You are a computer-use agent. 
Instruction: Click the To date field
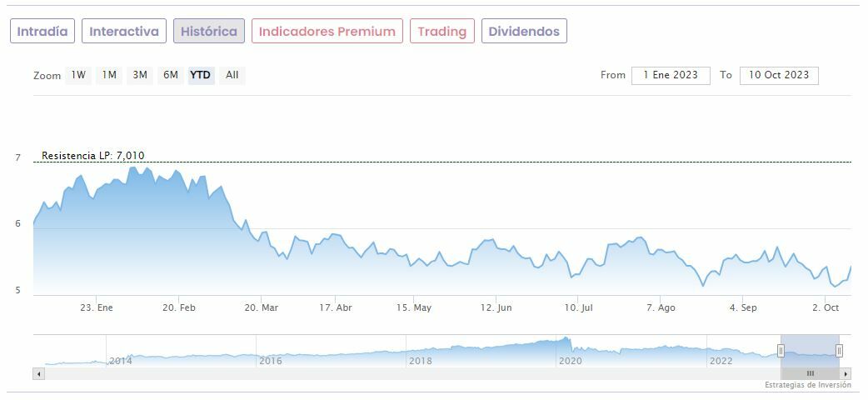[779, 75]
